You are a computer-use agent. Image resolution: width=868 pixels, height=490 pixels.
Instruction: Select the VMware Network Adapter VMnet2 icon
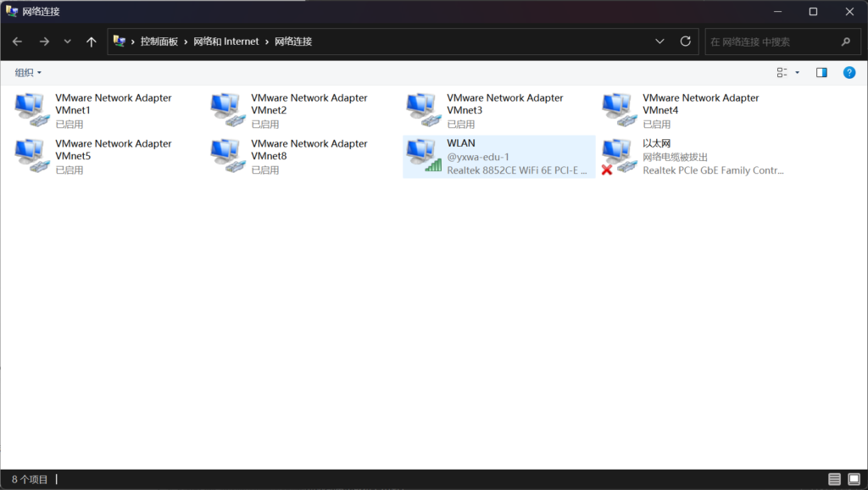[x=227, y=110]
